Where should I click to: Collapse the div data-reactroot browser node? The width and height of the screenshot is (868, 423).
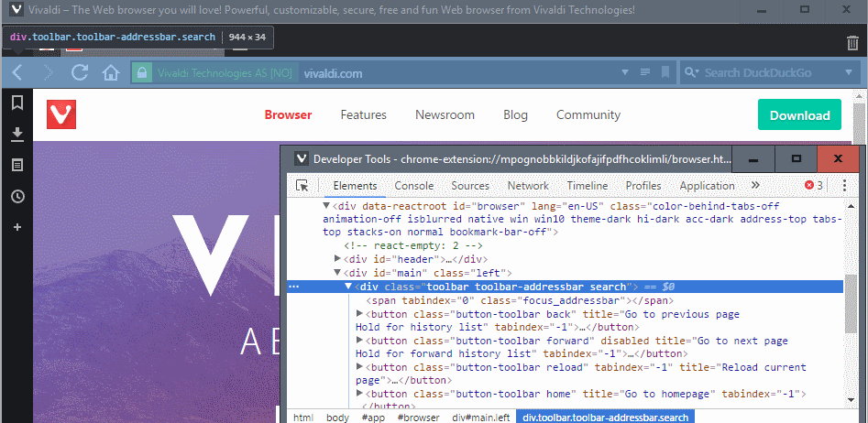pos(326,206)
